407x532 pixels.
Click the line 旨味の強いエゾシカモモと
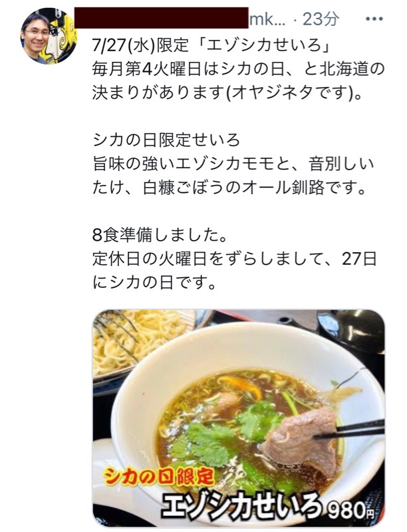click(x=233, y=164)
